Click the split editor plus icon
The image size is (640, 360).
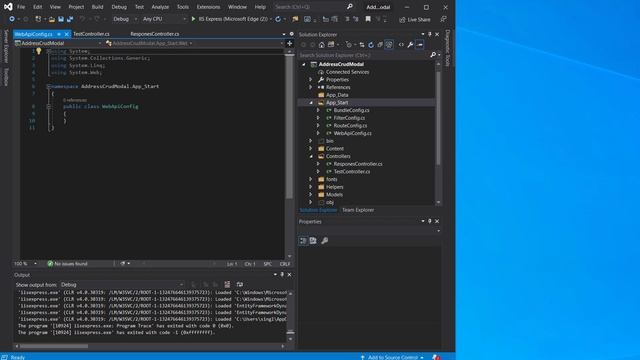pos(289,43)
